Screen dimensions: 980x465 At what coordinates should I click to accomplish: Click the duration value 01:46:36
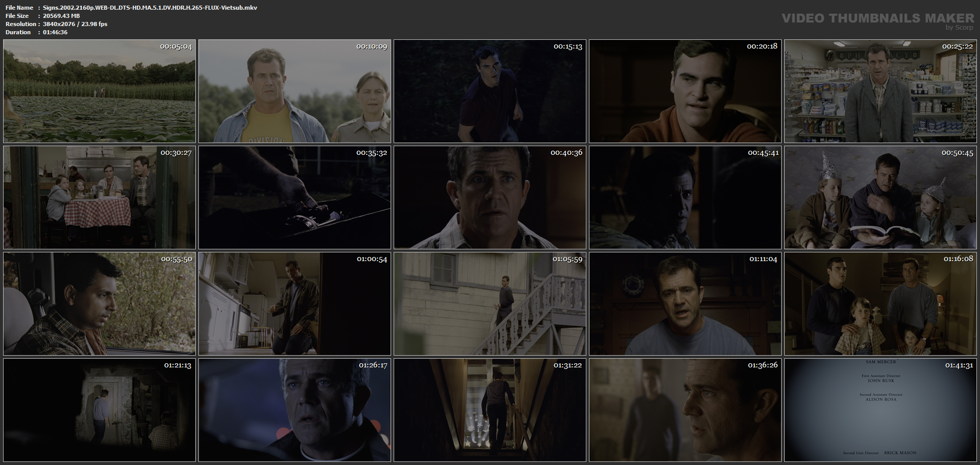point(55,32)
